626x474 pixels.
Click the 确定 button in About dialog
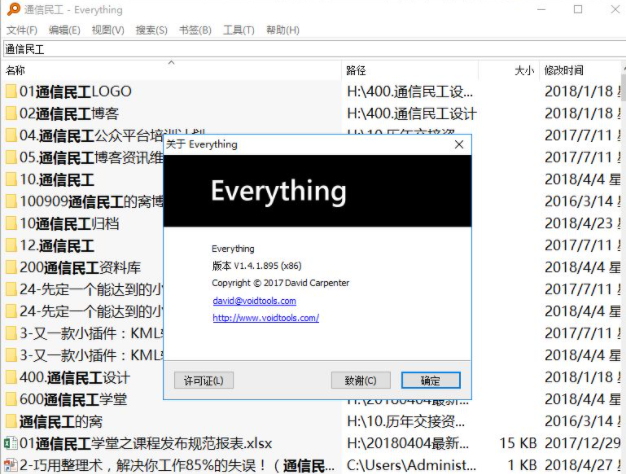(430, 381)
